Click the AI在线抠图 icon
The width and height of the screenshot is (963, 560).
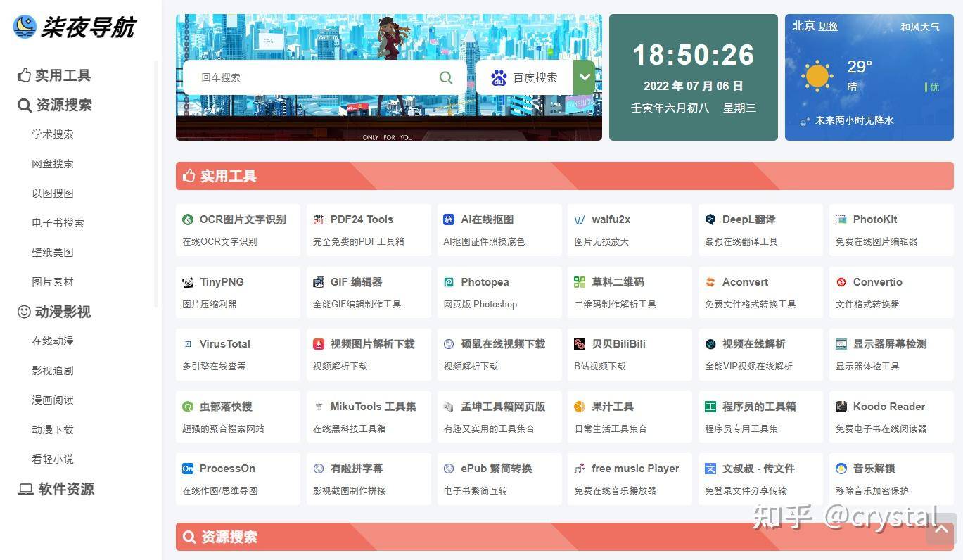pyautogui.click(x=449, y=219)
